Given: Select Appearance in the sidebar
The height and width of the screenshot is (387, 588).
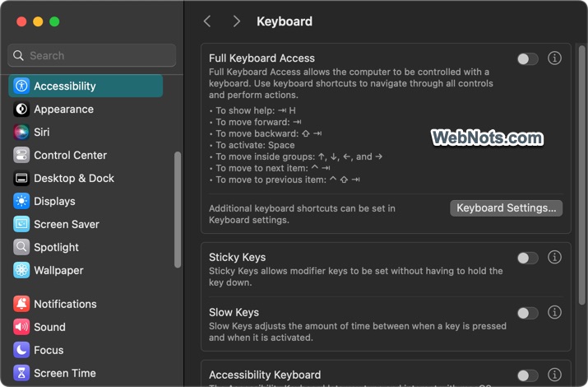Looking at the screenshot, I should tap(64, 110).
